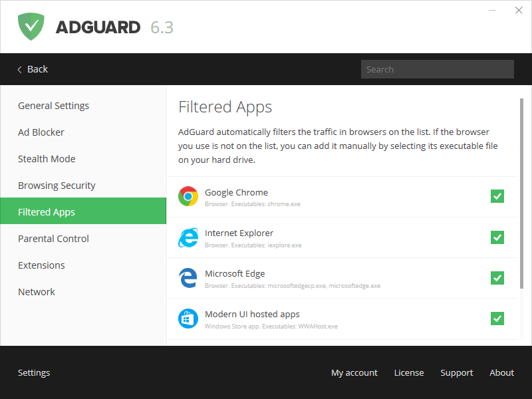Image resolution: width=532 pixels, height=399 pixels.
Task: Click the Back arrow chevron
Action: click(20, 69)
